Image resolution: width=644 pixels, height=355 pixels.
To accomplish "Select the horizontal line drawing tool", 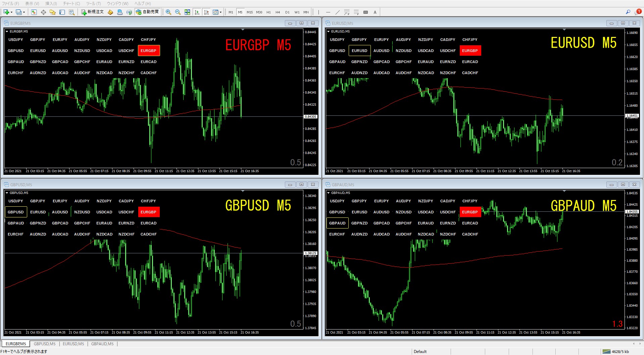I will (x=328, y=12).
